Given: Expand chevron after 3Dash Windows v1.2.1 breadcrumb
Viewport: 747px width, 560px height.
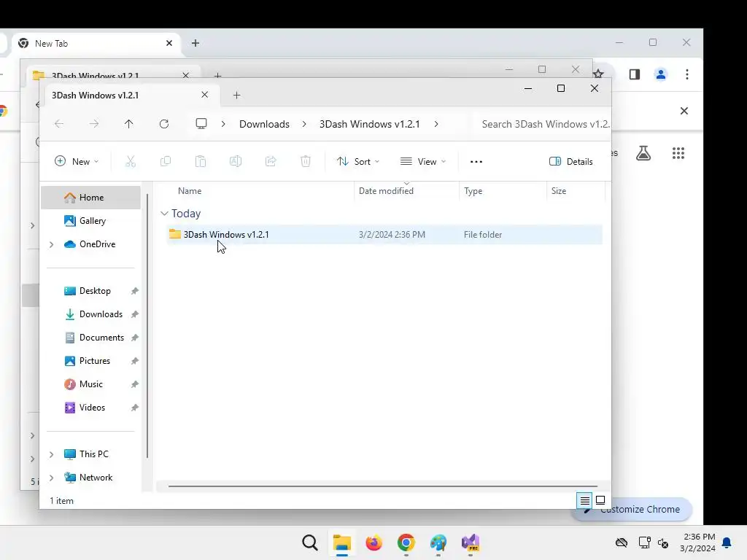Looking at the screenshot, I should click(x=436, y=124).
